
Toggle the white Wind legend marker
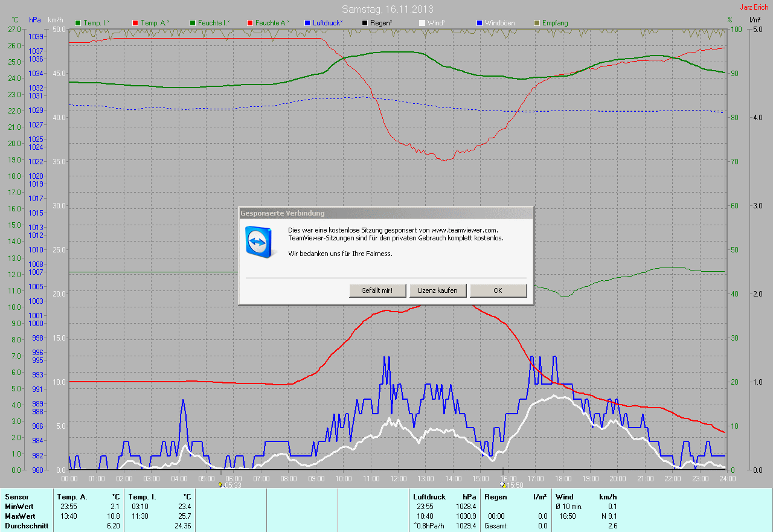click(x=422, y=23)
